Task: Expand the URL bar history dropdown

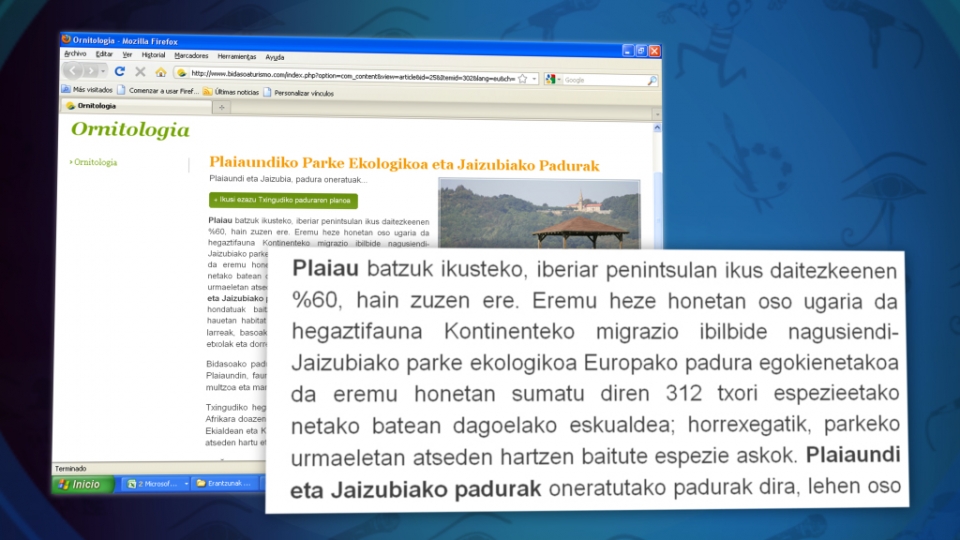Action: coord(534,78)
